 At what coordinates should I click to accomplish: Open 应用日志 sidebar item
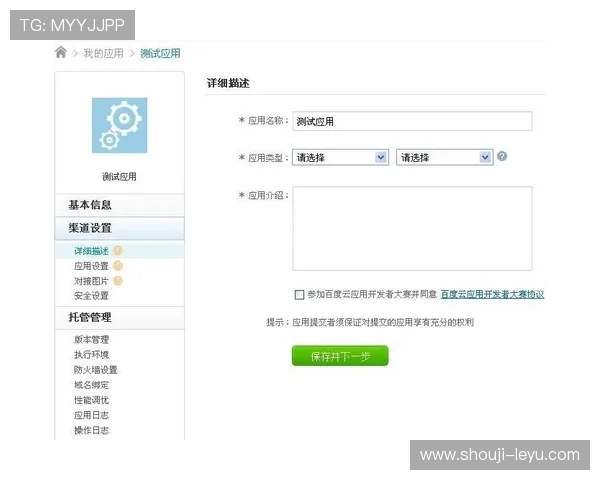[x=91, y=415]
